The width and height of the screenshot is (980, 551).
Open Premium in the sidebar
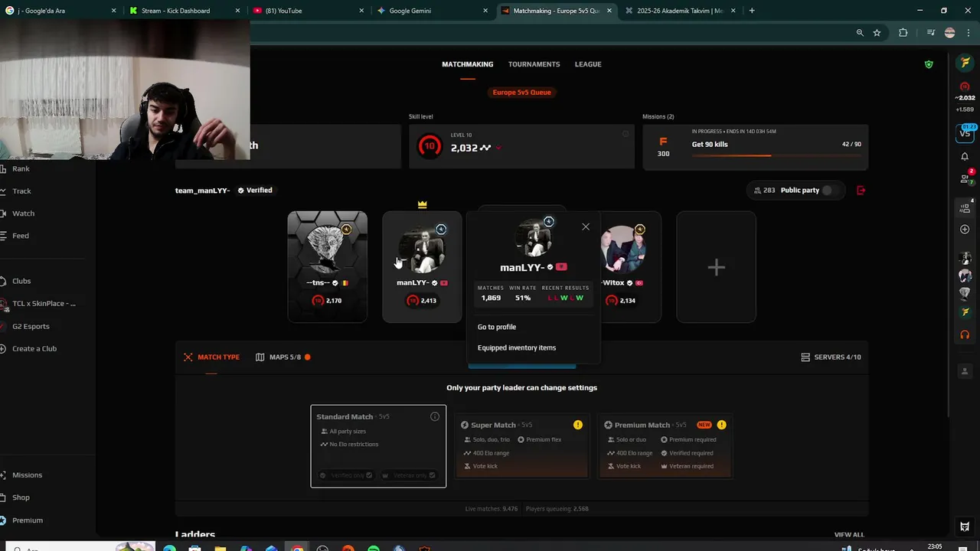(x=27, y=520)
